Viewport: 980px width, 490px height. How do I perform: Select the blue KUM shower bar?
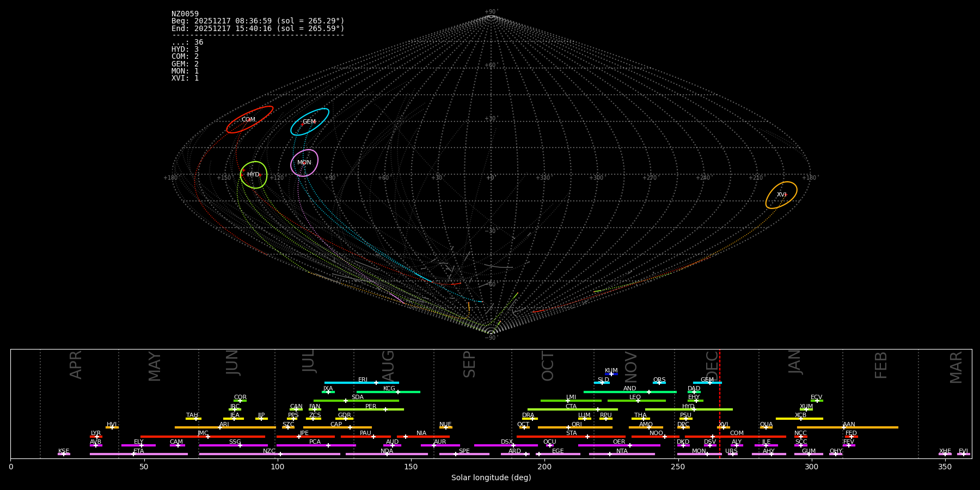point(611,374)
